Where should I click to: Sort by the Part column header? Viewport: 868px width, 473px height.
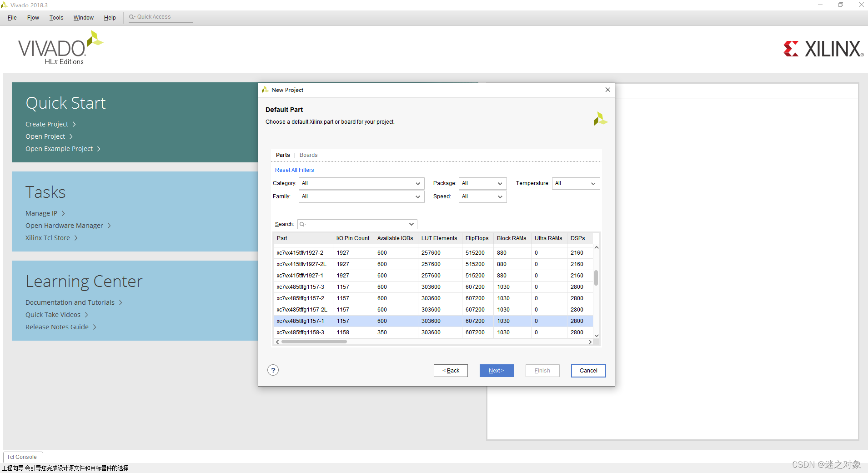(303, 238)
